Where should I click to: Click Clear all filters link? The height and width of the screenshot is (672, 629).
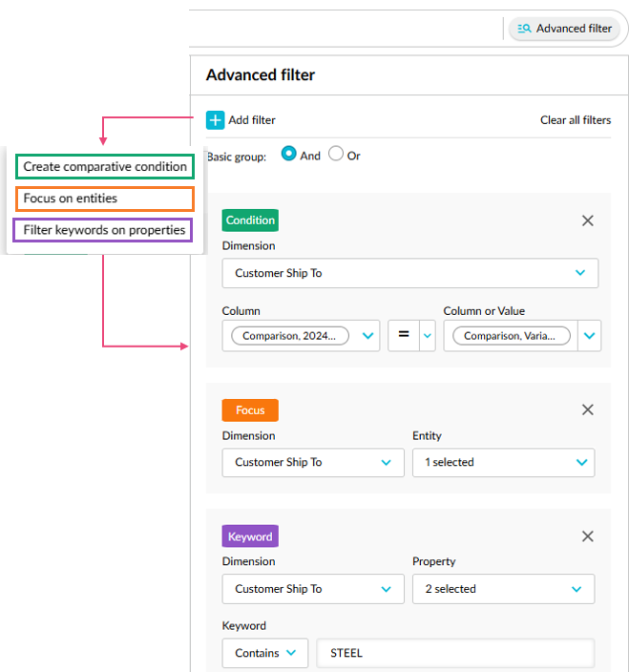[575, 120]
